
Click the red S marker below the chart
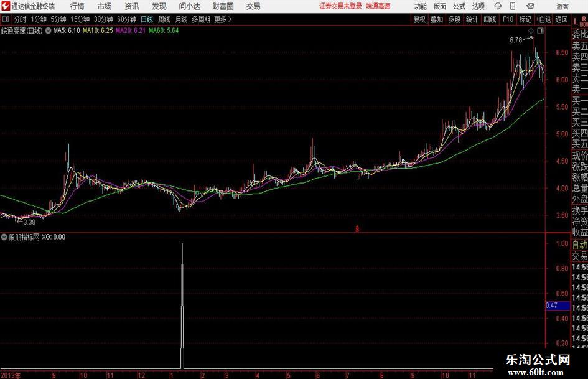(357, 228)
